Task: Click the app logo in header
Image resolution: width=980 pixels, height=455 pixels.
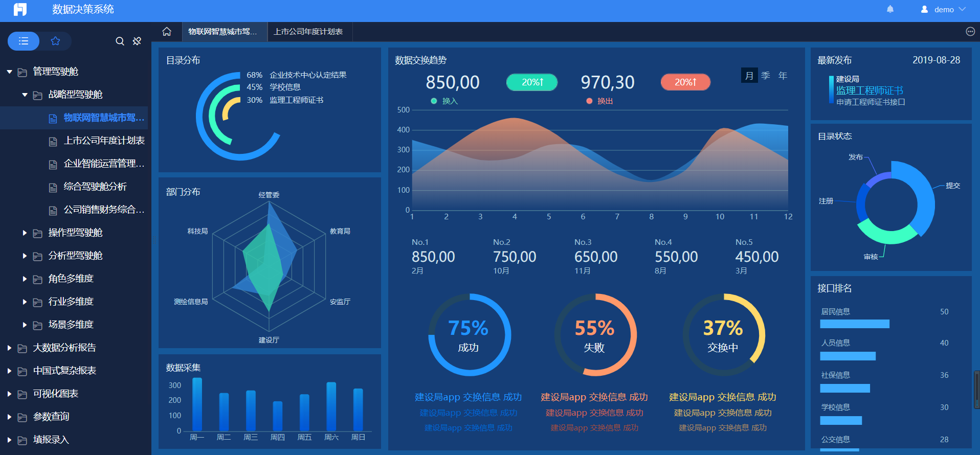Action: 20,9
